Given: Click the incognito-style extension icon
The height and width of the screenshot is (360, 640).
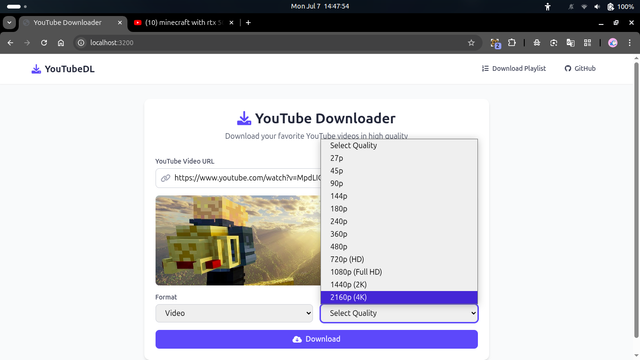Looking at the screenshot, I should click(x=537, y=43).
